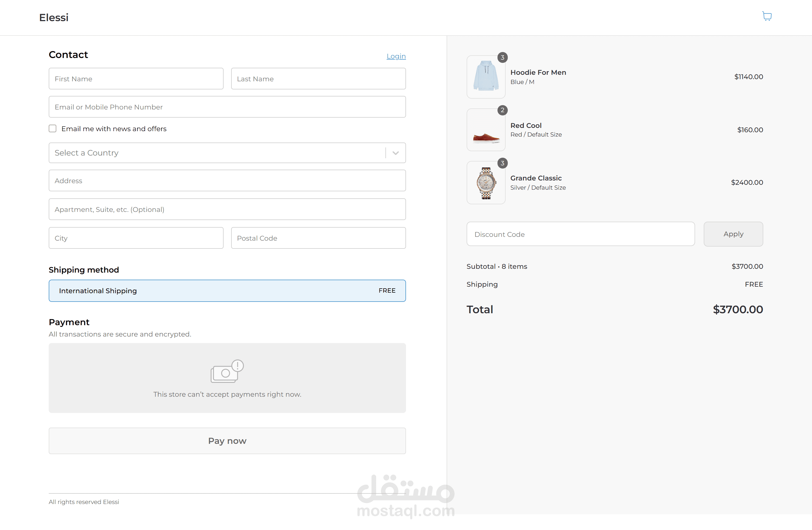
Task: Click into the Discount Code field
Action: (580, 234)
